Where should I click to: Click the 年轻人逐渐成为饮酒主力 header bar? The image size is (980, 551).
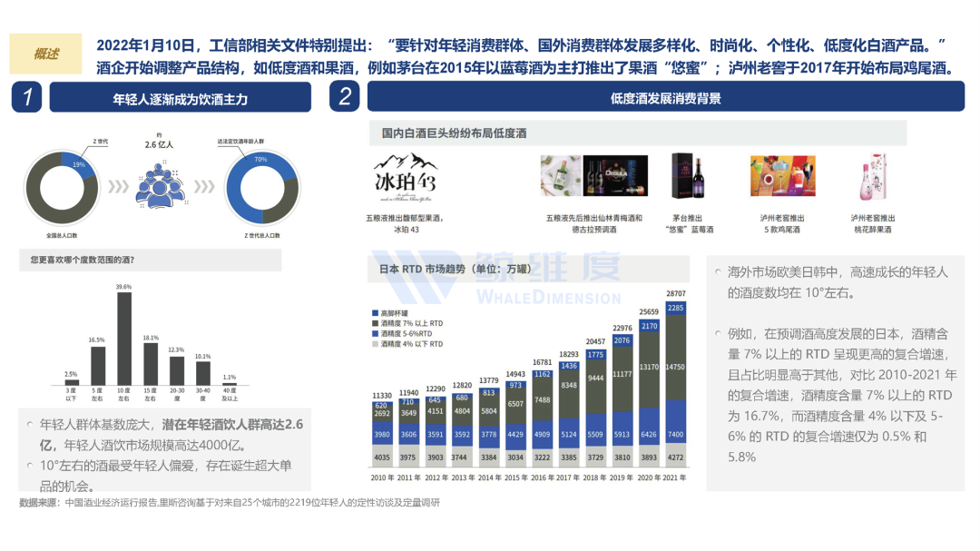point(180,98)
